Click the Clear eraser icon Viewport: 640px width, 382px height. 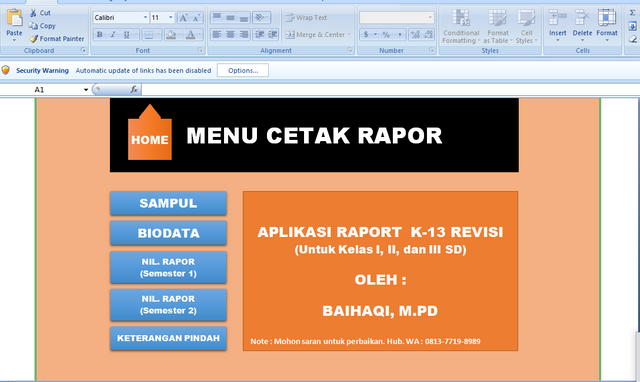tap(632, 39)
